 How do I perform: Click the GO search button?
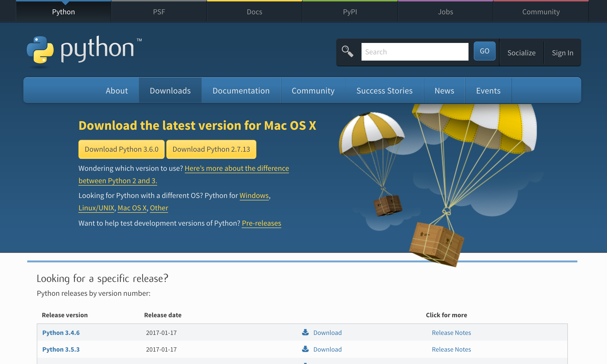point(484,51)
